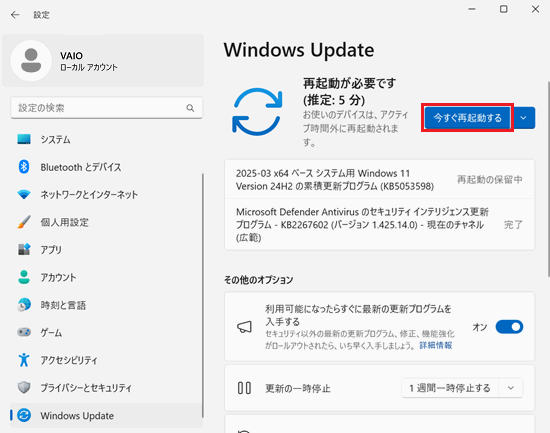Click 1 週間一時停止する button
This screenshot has width=550, height=433.
tap(450, 388)
